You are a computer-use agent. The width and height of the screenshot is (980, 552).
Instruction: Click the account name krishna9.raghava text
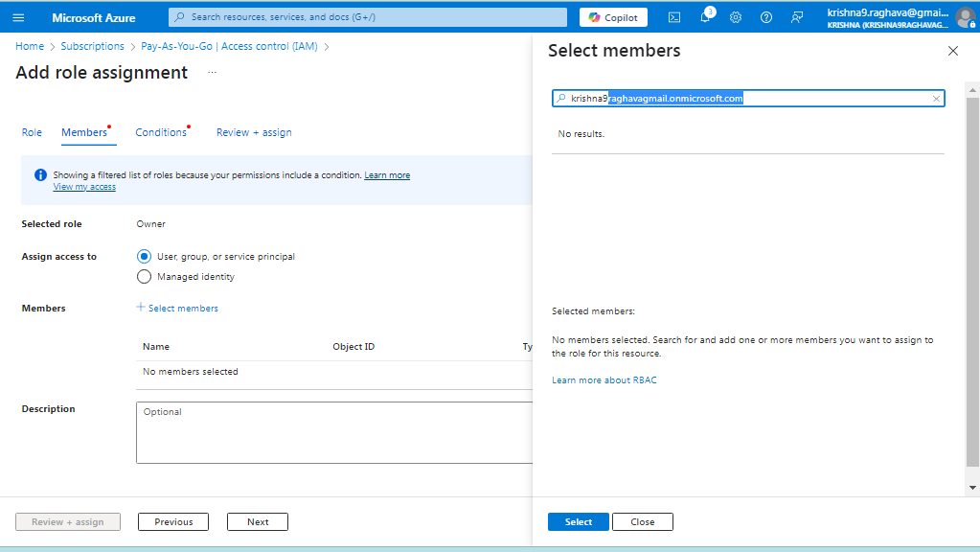[x=887, y=12]
